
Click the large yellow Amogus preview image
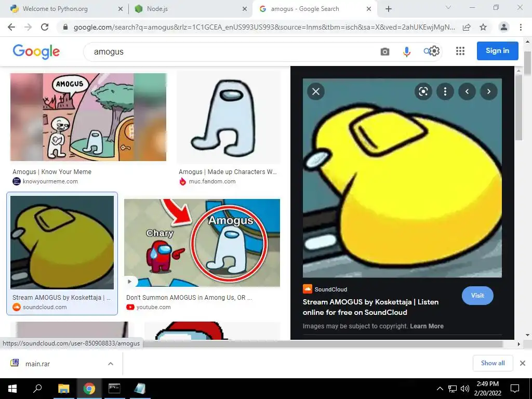402,178
